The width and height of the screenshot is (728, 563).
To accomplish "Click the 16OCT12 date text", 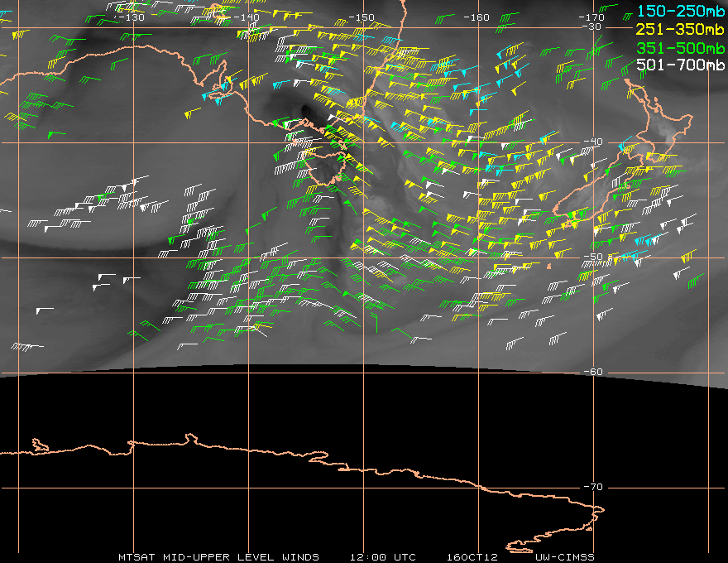I will 472,557.
